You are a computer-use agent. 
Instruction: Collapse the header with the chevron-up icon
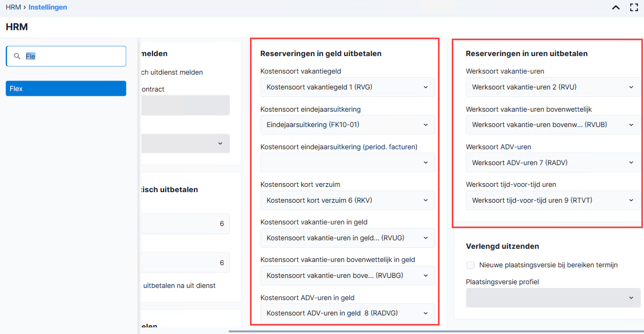click(616, 7)
